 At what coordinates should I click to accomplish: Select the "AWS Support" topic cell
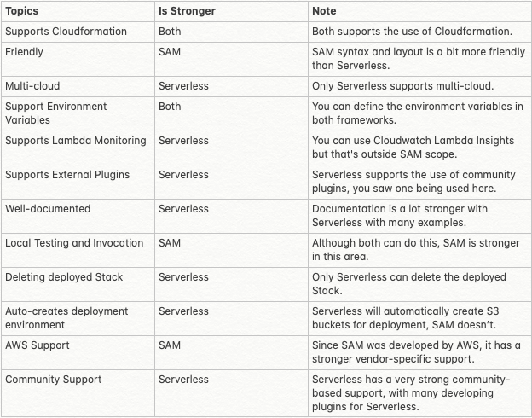[x=38, y=345]
